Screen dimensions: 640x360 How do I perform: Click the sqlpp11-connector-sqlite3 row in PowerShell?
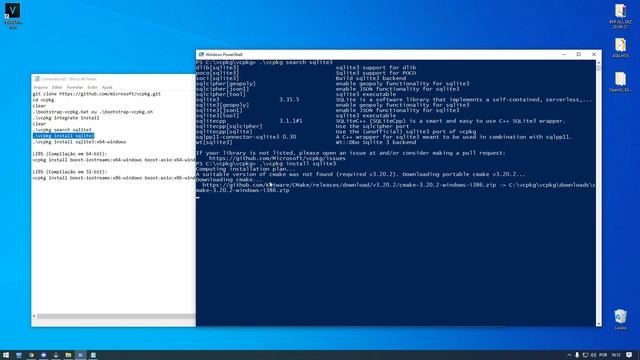point(384,137)
